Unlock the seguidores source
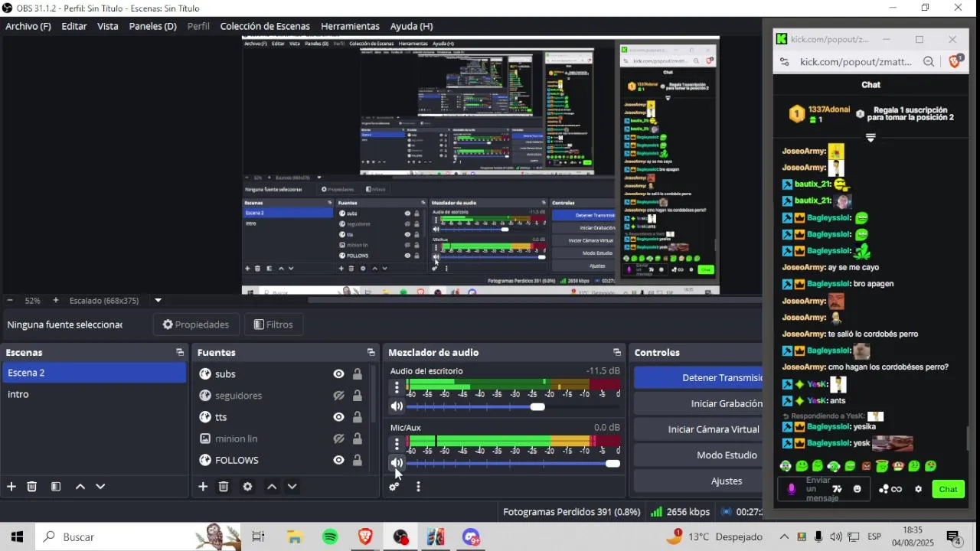The height and width of the screenshot is (551, 980). pos(358,396)
